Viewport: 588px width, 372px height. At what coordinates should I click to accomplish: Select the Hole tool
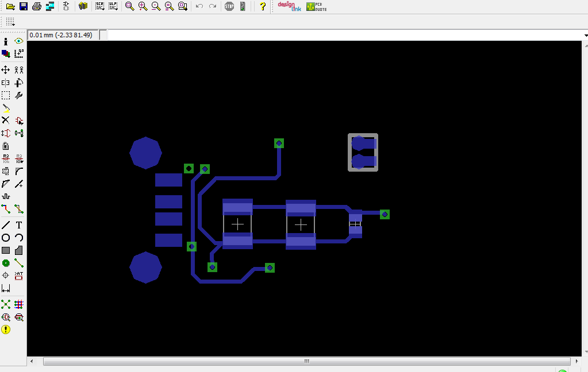point(6,276)
